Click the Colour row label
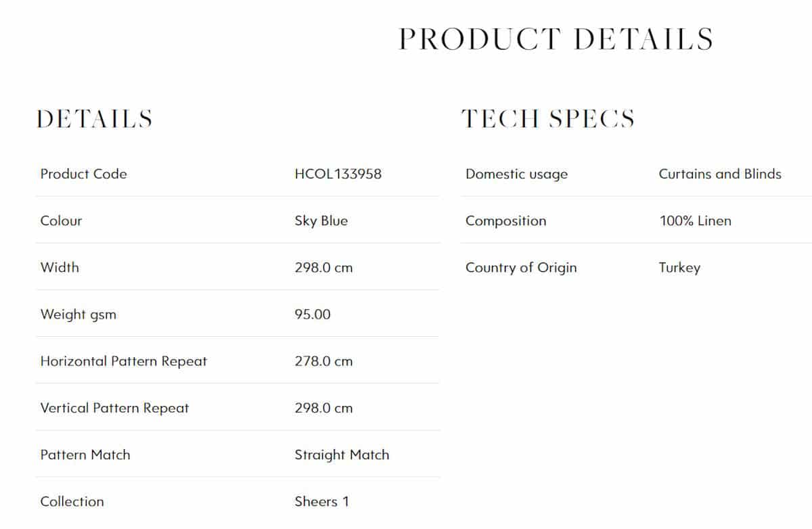This screenshot has height=529, width=812. pos(61,221)
